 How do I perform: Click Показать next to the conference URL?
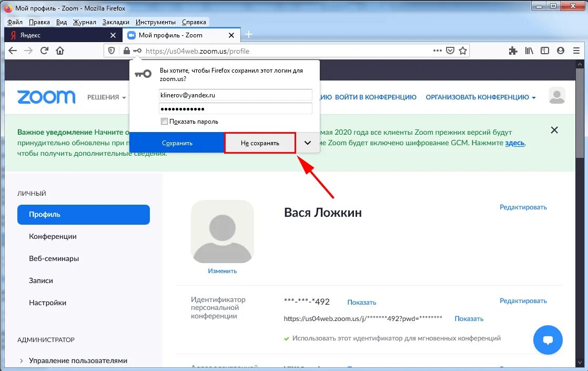pos(469,318)
